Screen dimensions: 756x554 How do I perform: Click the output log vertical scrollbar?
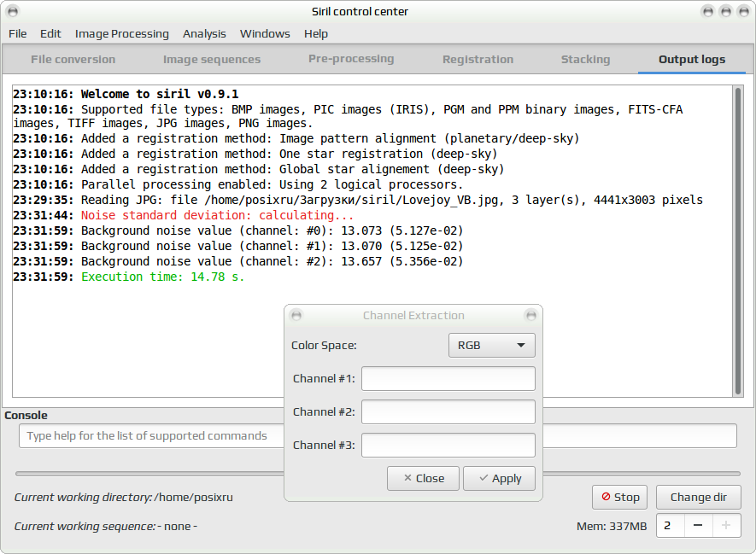738,241
